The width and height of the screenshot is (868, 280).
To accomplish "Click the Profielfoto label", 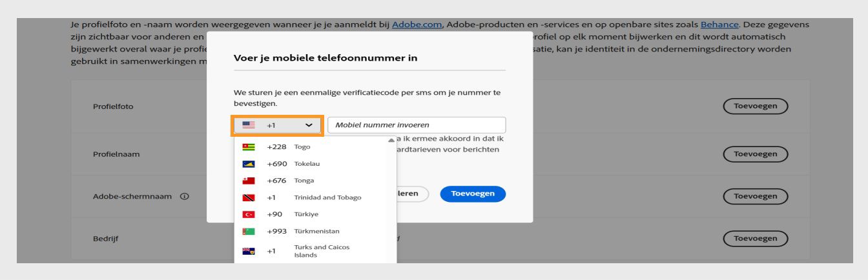I will 113,106.
